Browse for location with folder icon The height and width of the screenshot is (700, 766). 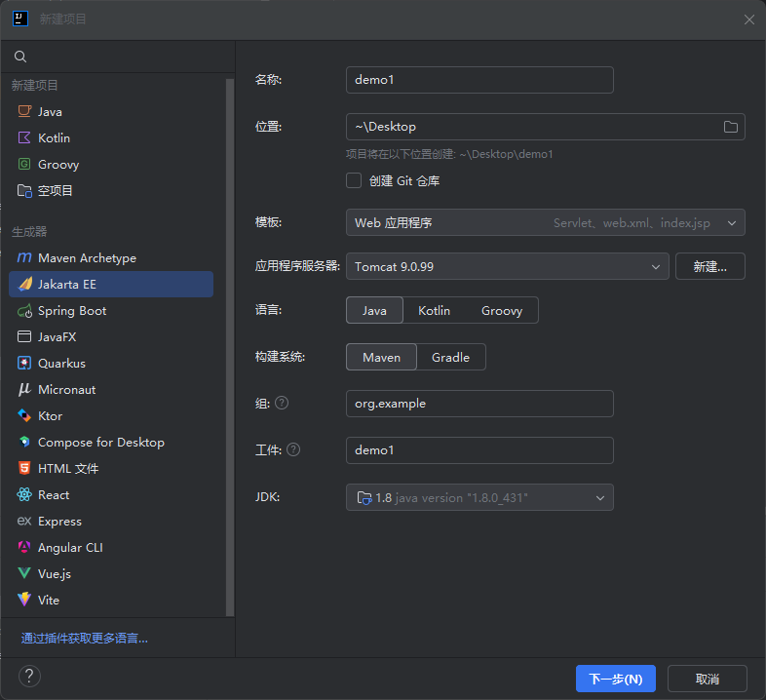click(x=730, y=127)
